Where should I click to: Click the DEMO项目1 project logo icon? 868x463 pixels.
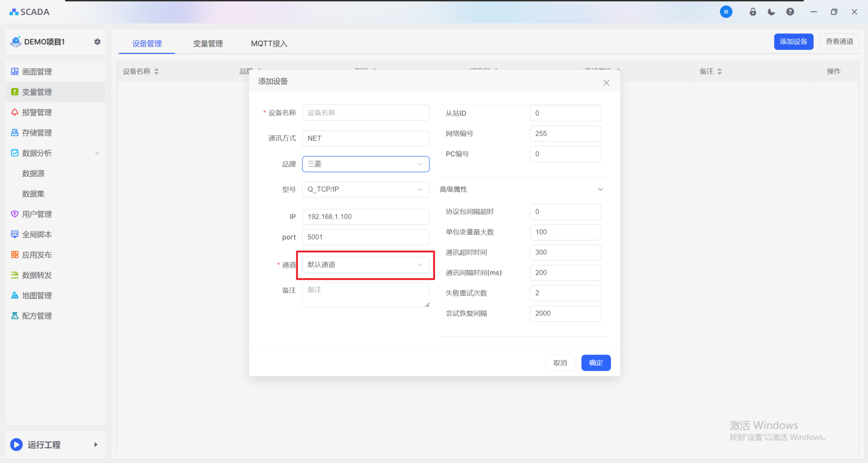[x=16, y=42]
